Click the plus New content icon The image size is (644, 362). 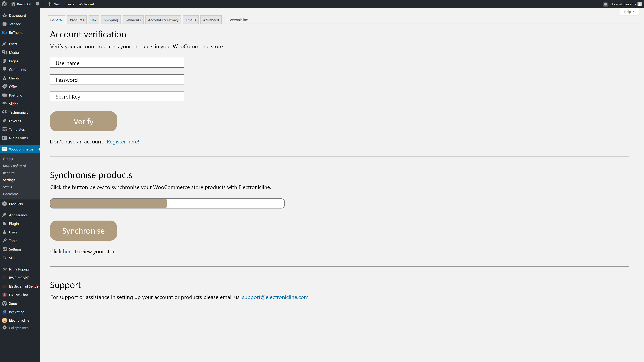click(x=49, y=4)
